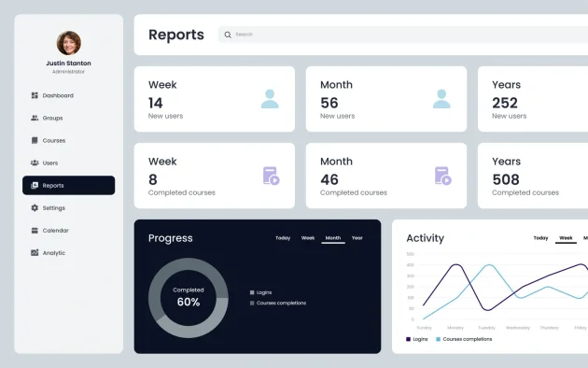Click the Administrator role label
The width and height of the screenshot is (588, 368).
(x=69, y=72)
